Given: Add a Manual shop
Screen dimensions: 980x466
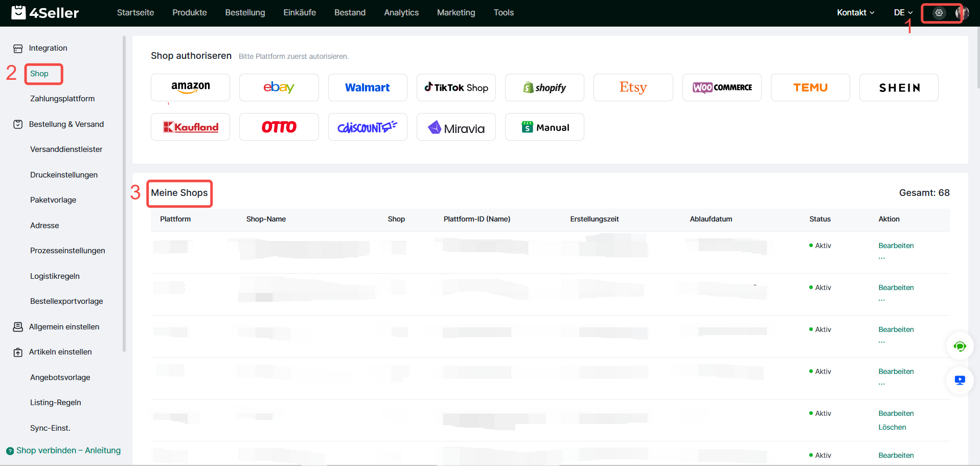Looking at the screenshot, I should (544, 127).
